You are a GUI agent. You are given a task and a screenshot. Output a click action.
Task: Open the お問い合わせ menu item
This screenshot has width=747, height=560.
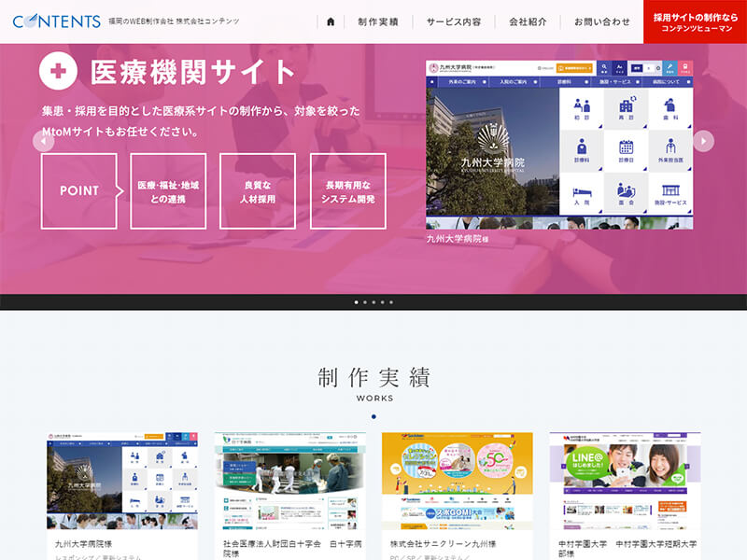pos(601,21)
